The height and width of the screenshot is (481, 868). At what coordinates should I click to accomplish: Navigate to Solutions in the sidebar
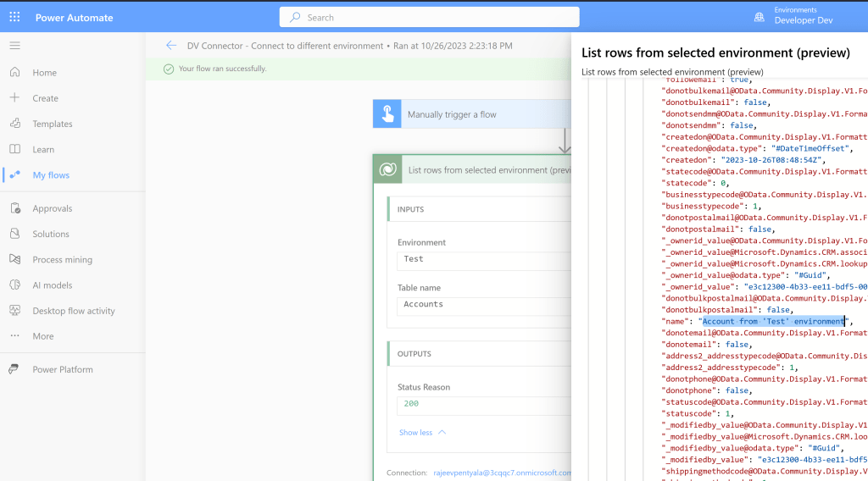point(51,234)
